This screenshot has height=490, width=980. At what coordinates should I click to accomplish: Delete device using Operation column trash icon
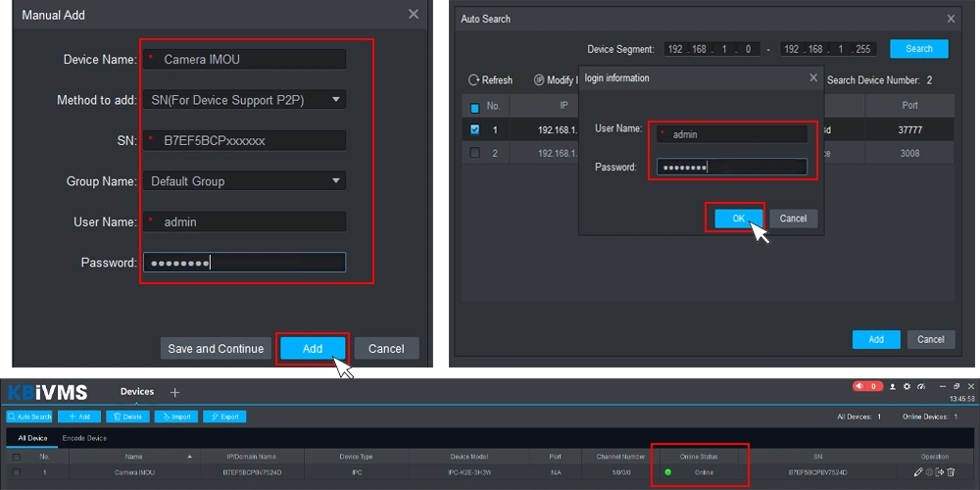[x=951, y=472]
